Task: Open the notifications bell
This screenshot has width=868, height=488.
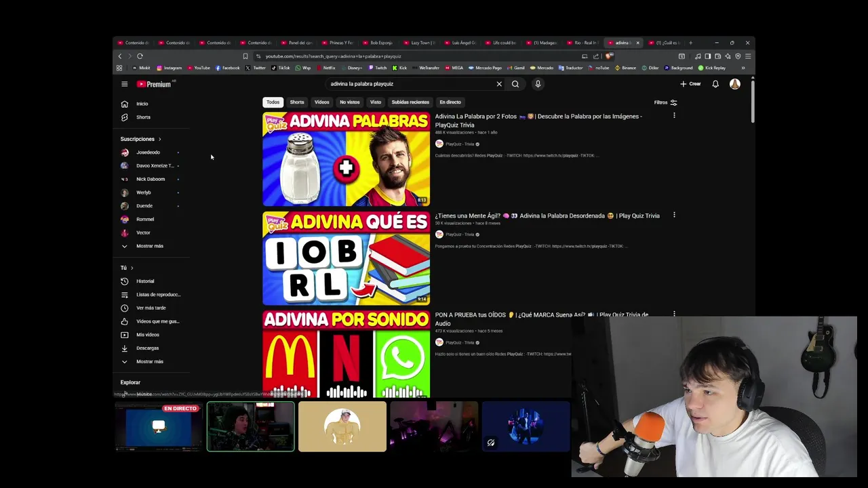Action: [x=715, y=84]
